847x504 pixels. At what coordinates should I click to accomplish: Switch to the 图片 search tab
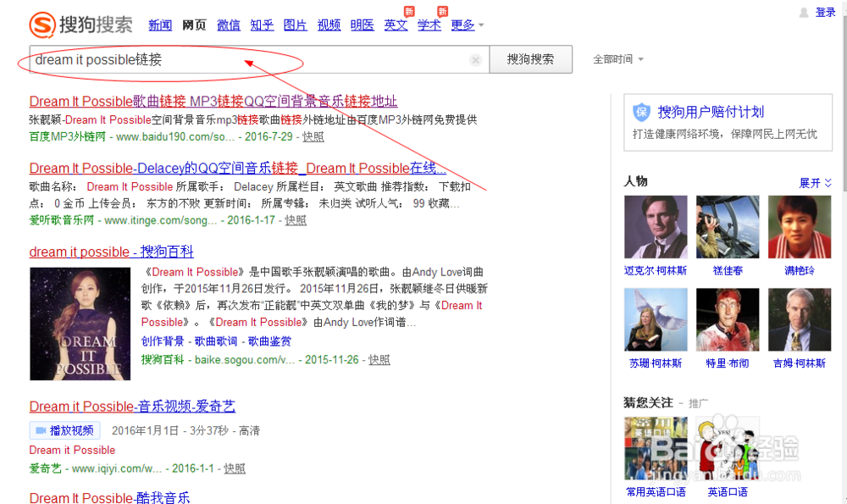click(x=295, y=25)
